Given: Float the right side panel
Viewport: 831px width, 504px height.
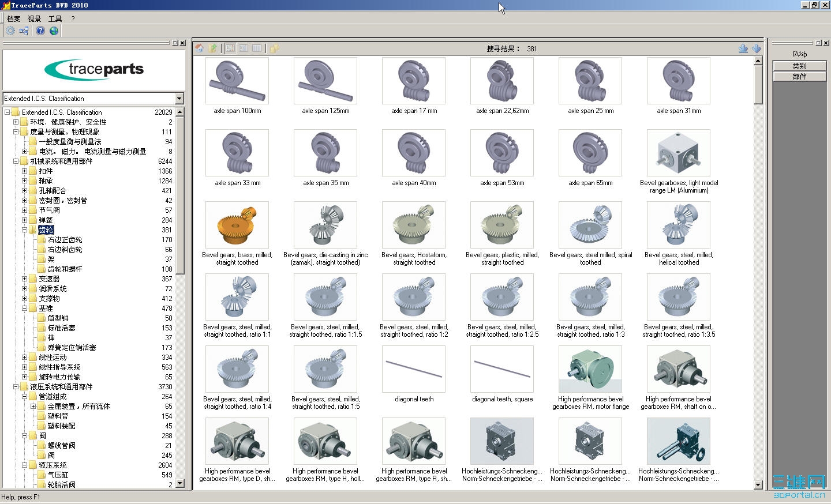Looking at the screenshot, I should (x=818, y=43).
